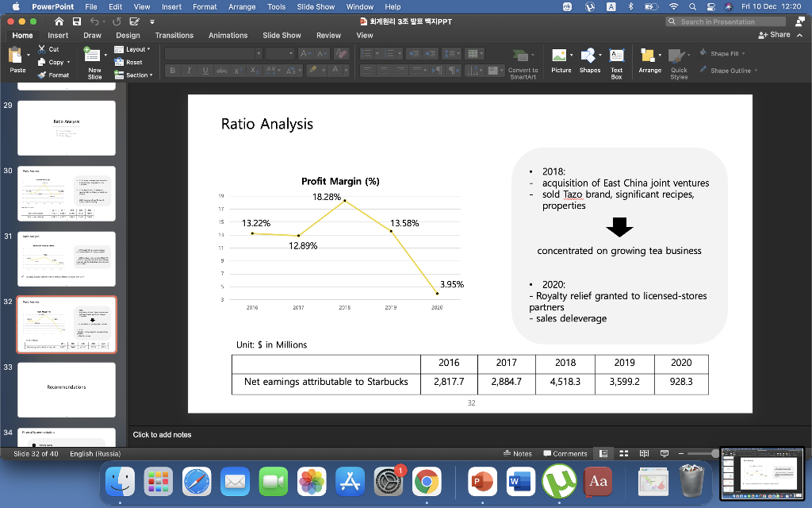Open the Section dropdown
Image resolution: width=812 pixels, height=508 pixels.
click(x=133, y=75)
